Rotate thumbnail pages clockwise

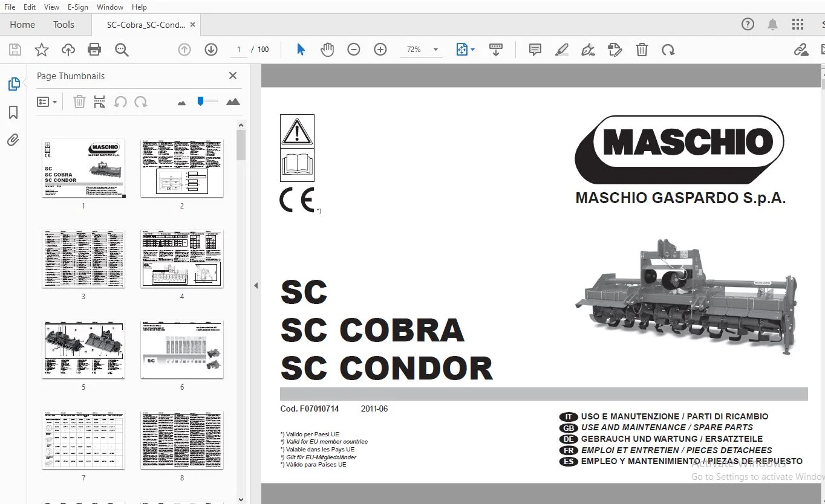click(x=141, y=102)
